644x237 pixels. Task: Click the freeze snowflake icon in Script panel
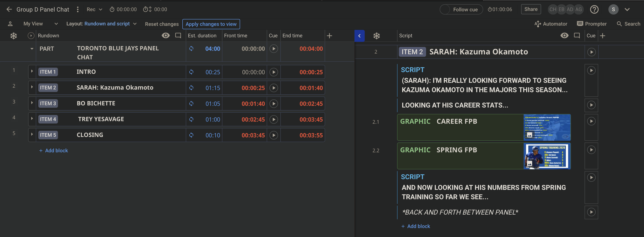click(x=377, y=36)
